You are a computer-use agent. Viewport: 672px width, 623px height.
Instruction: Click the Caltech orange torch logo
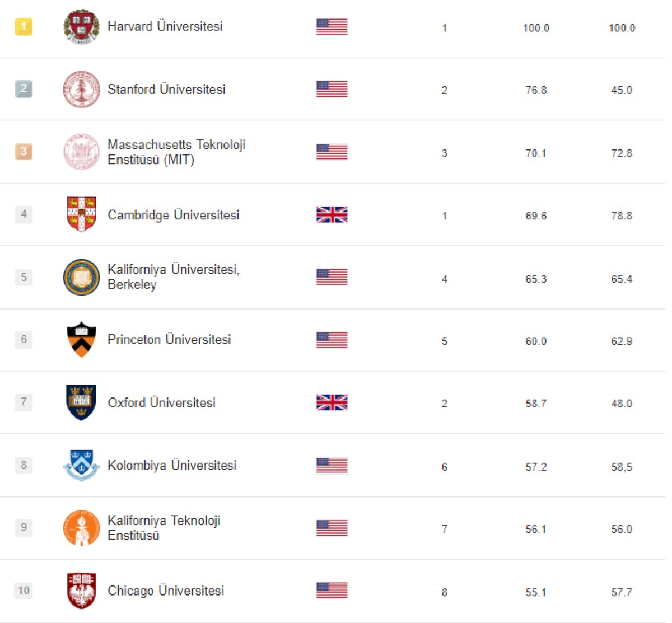(81, 528)
